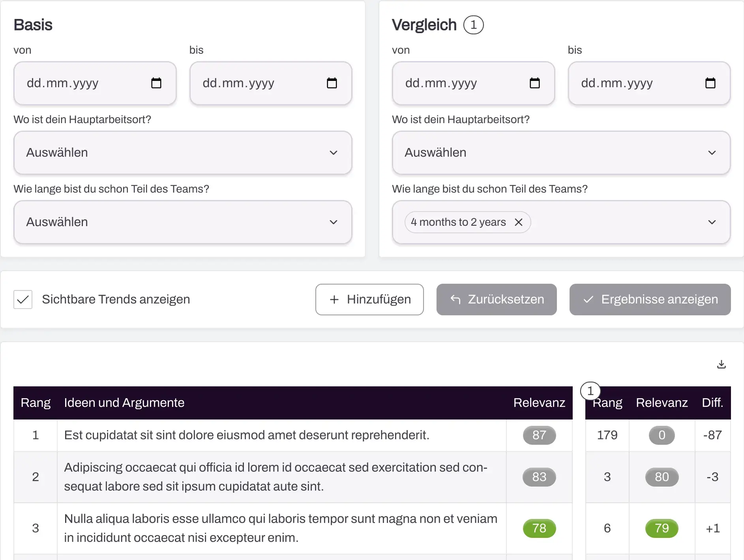Open calendar picker for Vergleich 'von' date
Screen dimensions: 744x560
(535, 83)
